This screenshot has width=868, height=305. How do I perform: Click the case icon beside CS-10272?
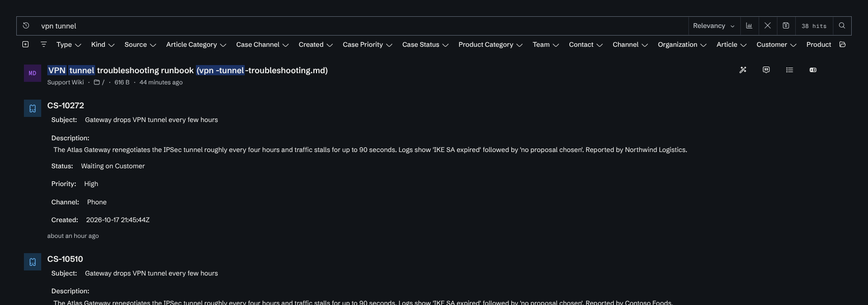click(33, 108)
